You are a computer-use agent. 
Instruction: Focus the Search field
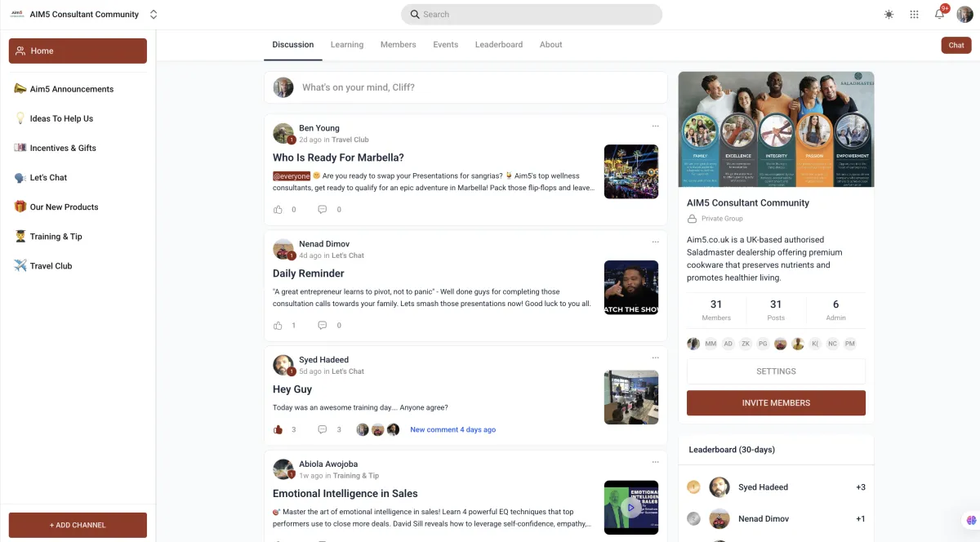coord(532,14)
